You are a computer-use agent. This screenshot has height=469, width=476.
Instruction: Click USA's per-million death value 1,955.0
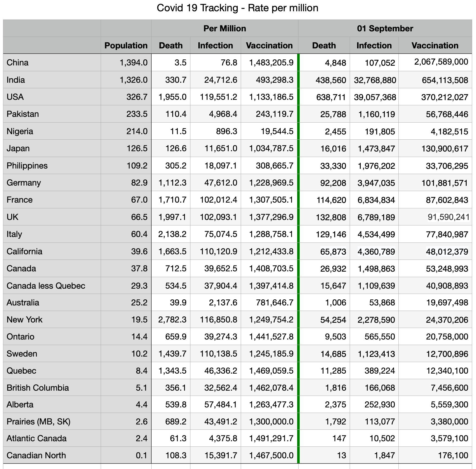pos(173,97)
